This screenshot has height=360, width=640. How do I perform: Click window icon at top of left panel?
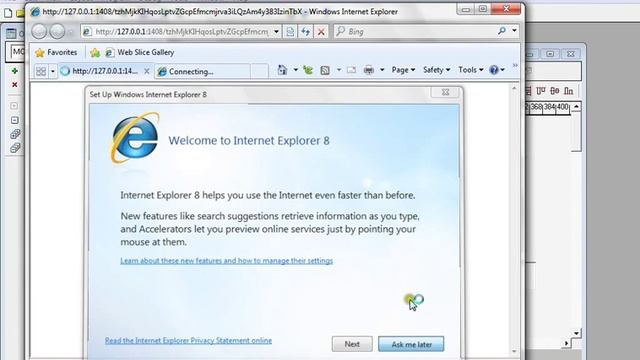pyautogui.click(x=11, y=34)
